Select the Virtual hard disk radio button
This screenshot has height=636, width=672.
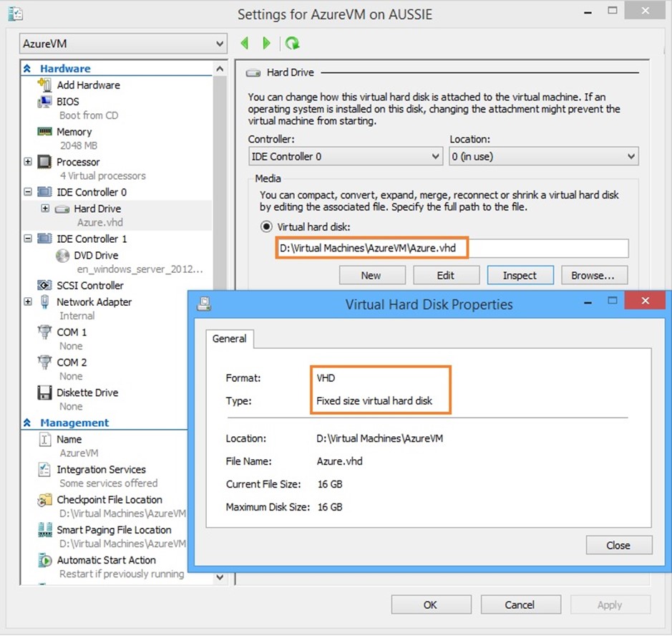tap(266, 226)
